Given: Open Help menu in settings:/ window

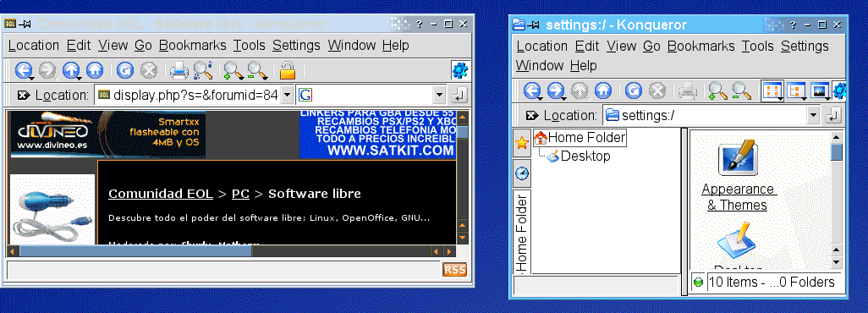Looking at the screenshot, I should click(x=584, y=65).
